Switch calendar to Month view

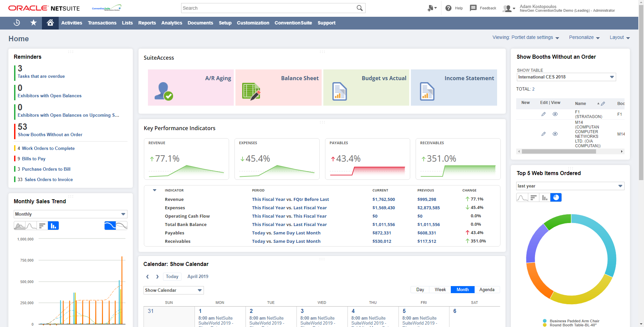[x=463, y=289]
